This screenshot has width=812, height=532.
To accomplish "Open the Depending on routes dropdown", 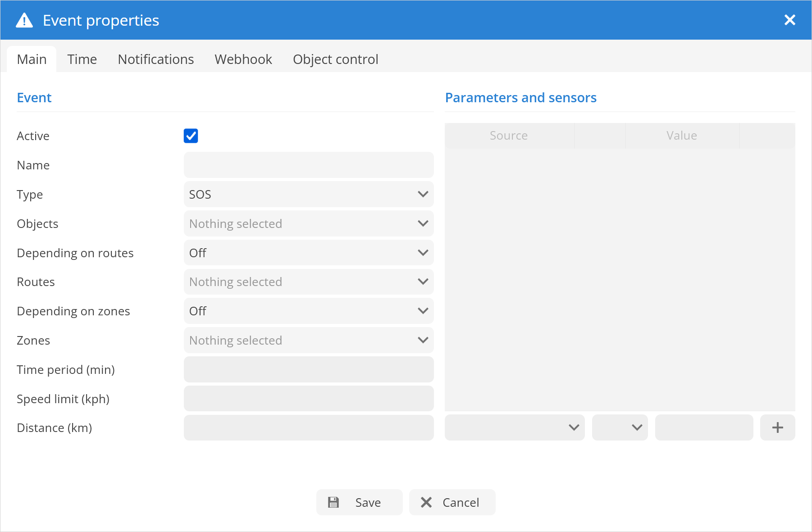I will tap(308, 253).
